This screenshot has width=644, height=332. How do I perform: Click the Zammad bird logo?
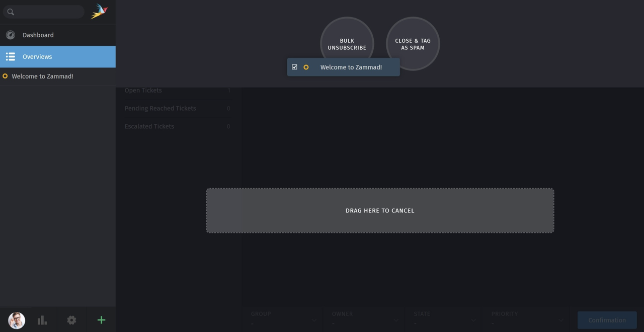tap(99, 11)
